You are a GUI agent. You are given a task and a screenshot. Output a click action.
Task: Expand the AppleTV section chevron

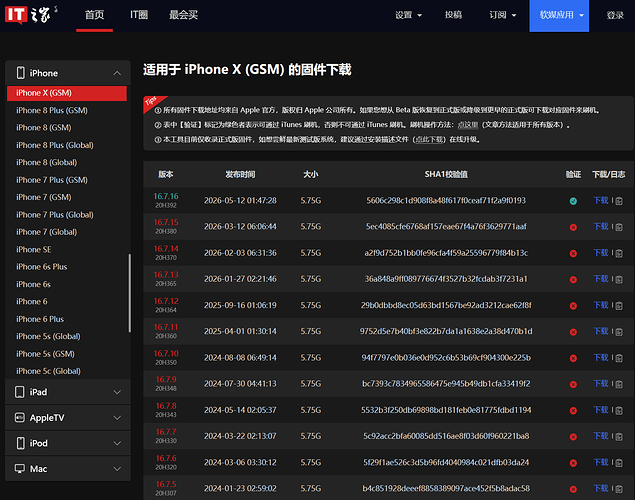tap(117, 417)
